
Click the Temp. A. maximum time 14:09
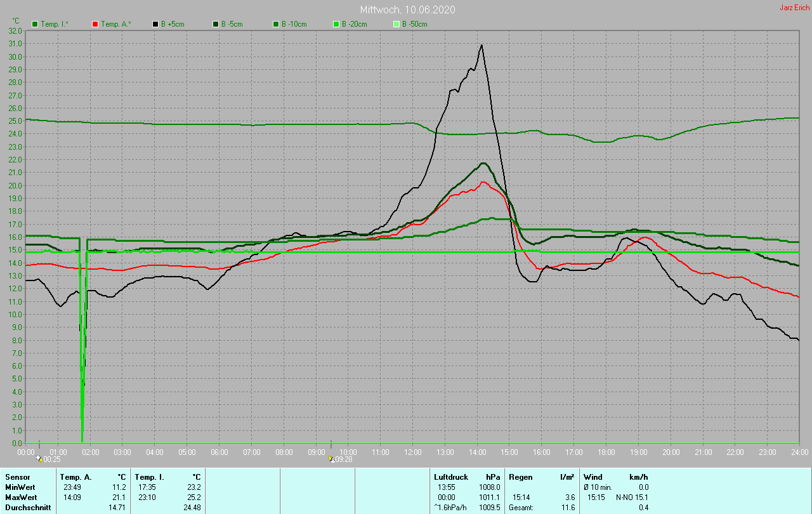[x=72, y=497]
